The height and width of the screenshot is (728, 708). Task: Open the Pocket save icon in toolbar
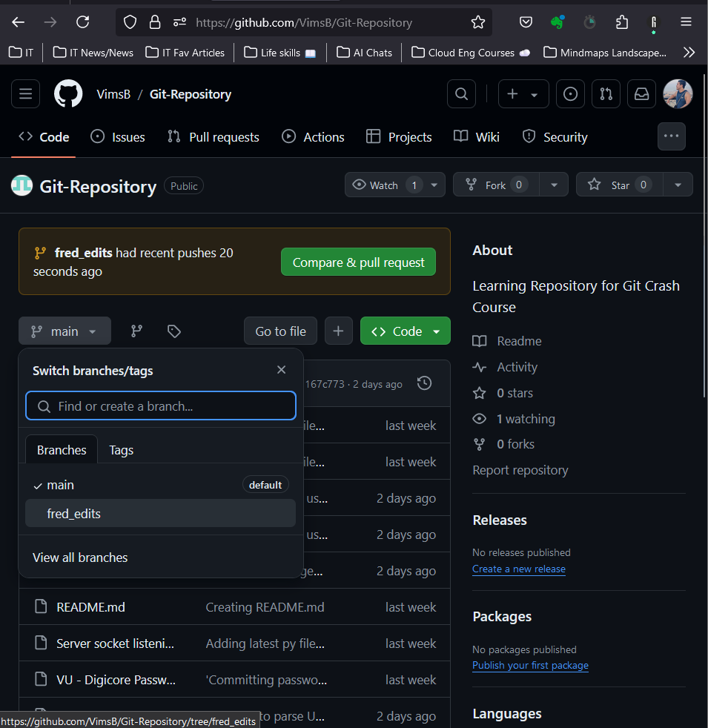(x=526, y=21)
